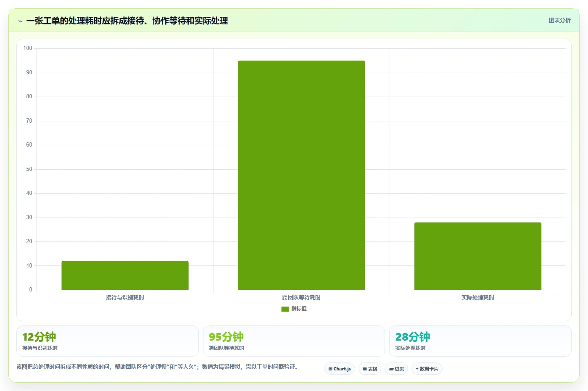Click the 跨团队等待耗时 bar in chart
The height and width of the screenshot is (391, 588).
[301, 175]
